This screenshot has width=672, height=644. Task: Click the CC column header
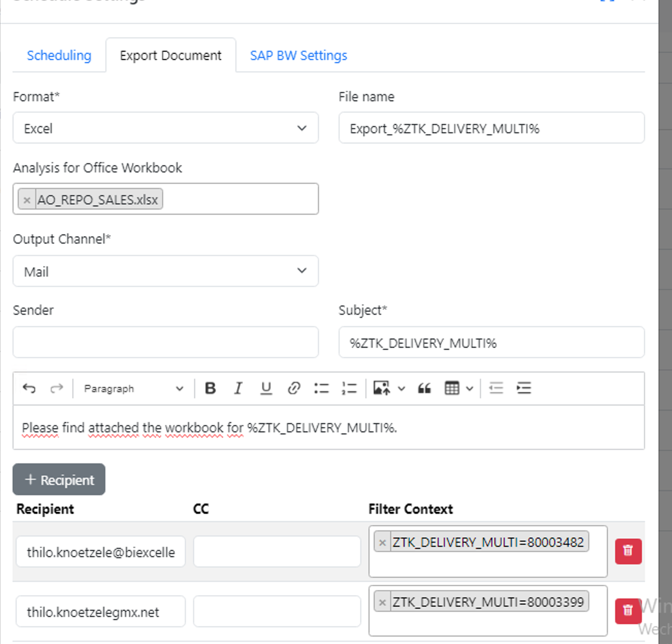click(x=201, y=509)
